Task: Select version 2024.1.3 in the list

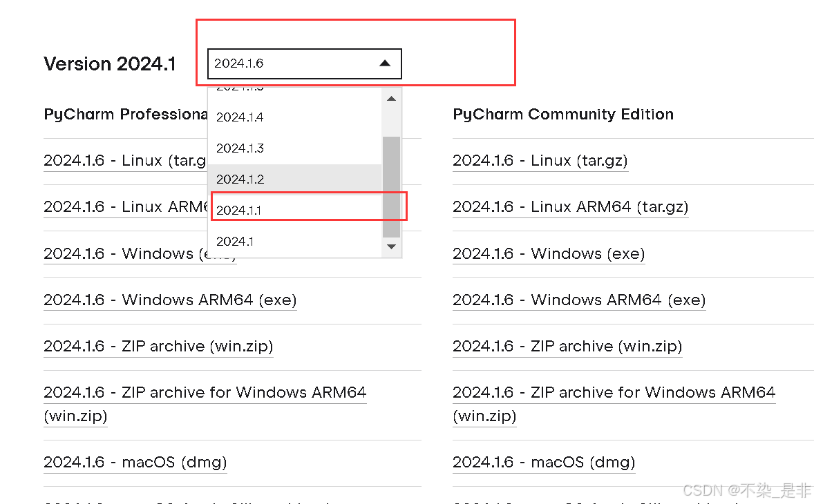Action: pos(294,148)
